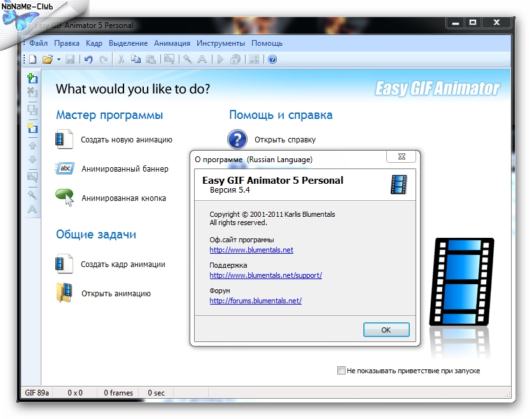Click the Insert frame icon with green plus
This screenshot has width=532, height=419.
click(32, 79)
